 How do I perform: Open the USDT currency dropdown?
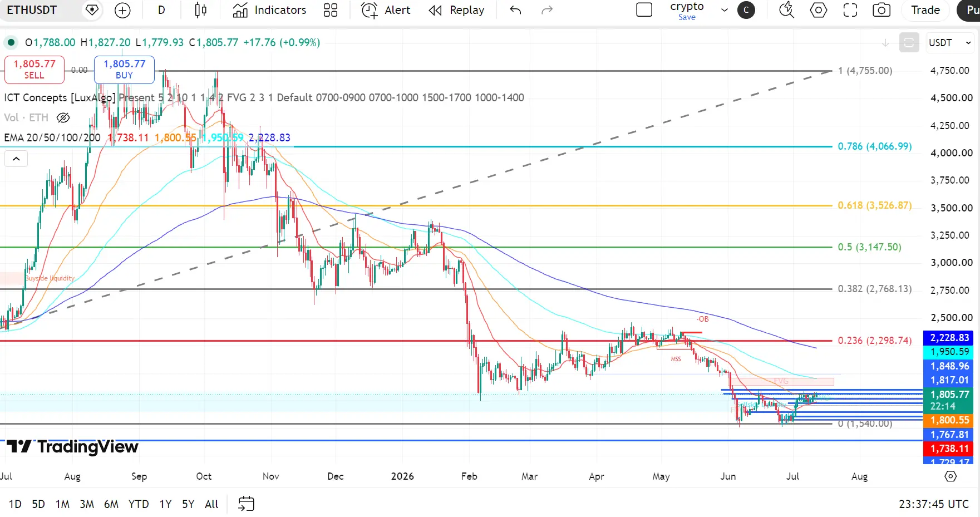coord(949,43)
